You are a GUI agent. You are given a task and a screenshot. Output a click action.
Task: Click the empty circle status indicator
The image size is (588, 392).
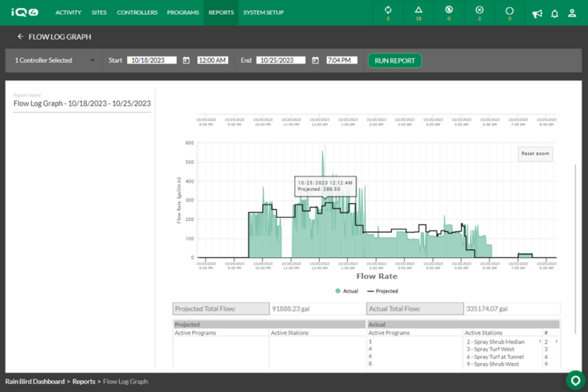[510, 13]
